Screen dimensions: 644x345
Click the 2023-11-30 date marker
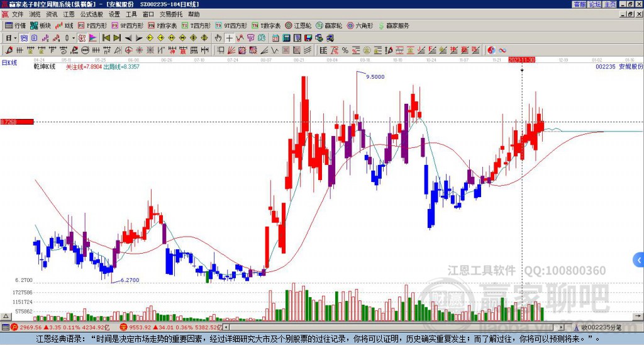pyautogui.click(x=522, y=60)
